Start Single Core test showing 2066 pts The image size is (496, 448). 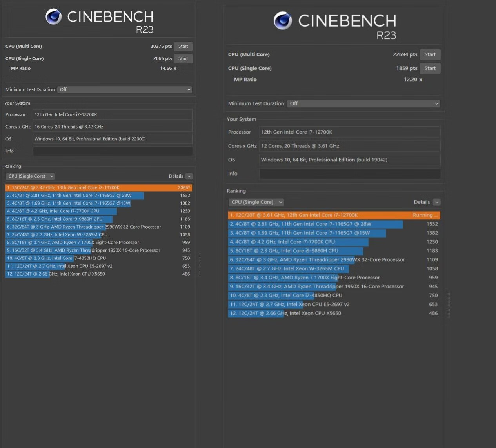(183, 58)
